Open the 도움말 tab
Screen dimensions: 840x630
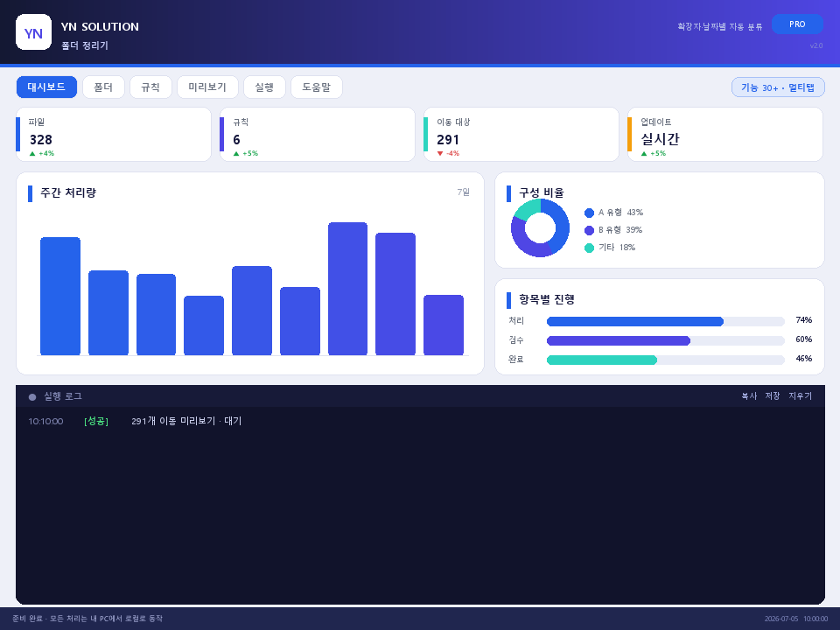[316, 87]
